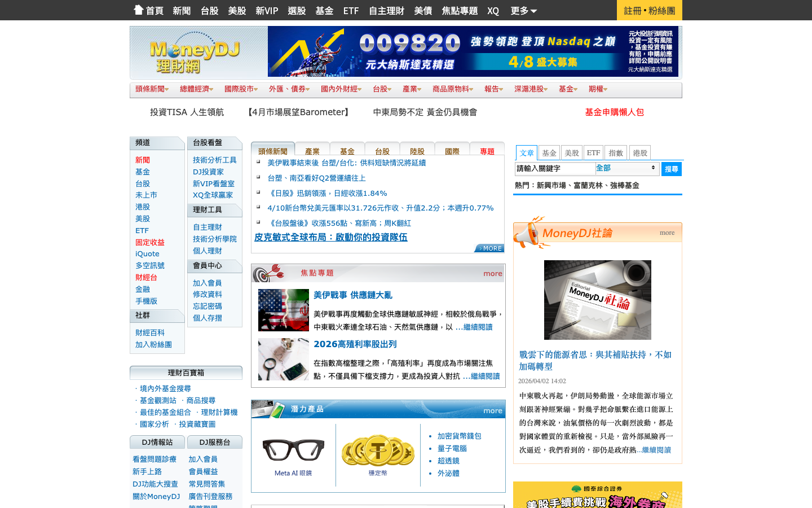Open the 009820 元大納斯達克精選 banner ad

[473, 51]
